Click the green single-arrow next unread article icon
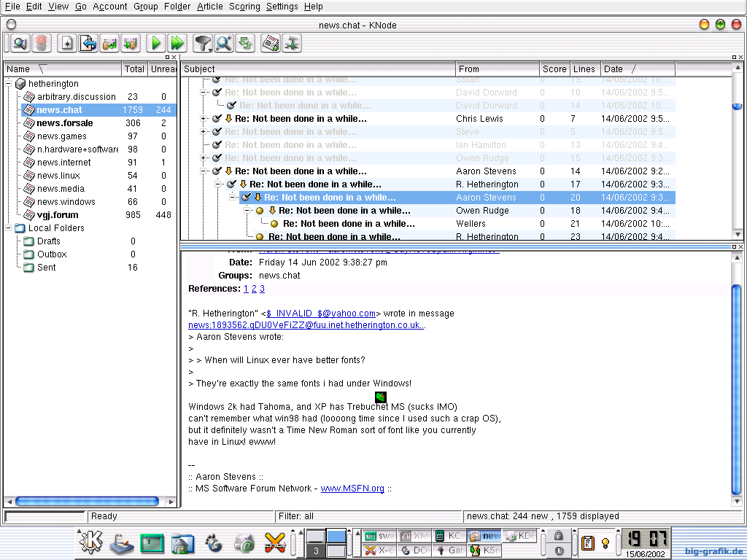The width and height of the screenshot is (747, 560). [155, 43]
